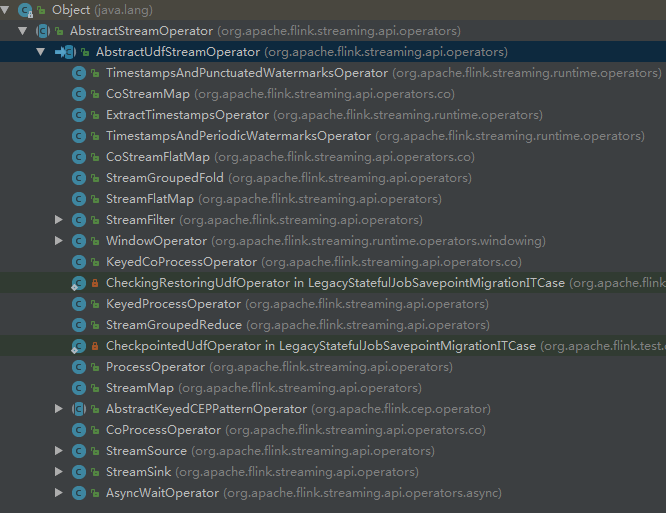Click the CoStreamMap class icon
This screenshot has height=513, width=666.
[79, 94]
